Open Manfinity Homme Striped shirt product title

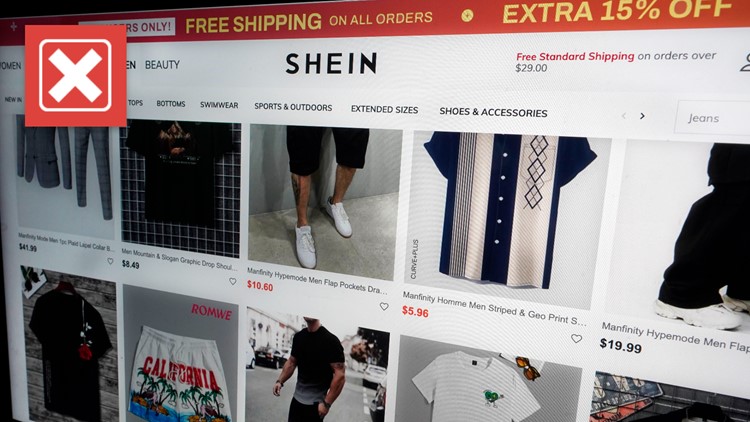[x=494, y=308]
